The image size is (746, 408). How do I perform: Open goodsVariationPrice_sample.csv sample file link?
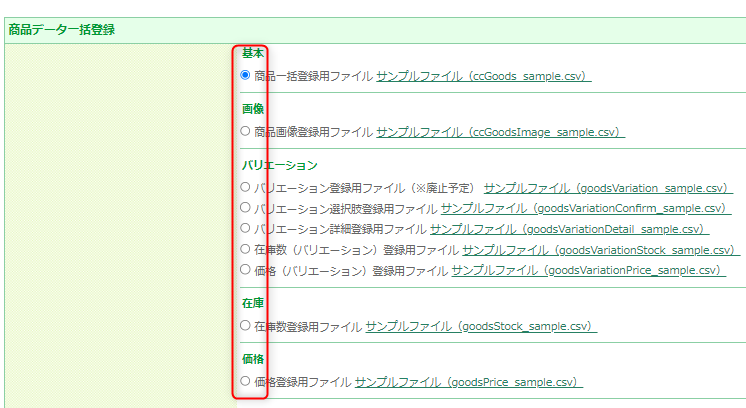[x=589, y=271]
